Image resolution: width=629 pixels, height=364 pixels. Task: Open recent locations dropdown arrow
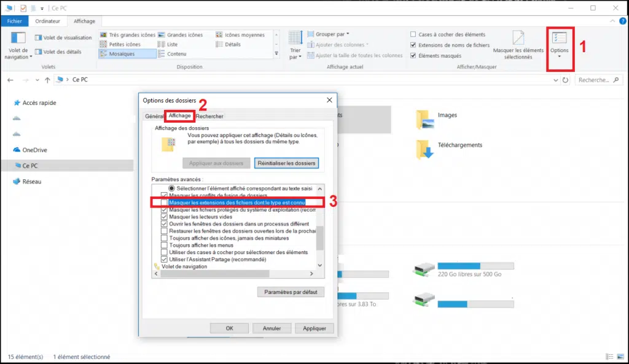(37, 80)
